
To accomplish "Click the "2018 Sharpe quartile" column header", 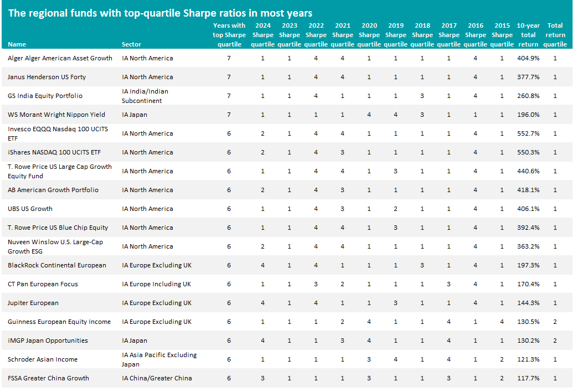I will [422, 35].
